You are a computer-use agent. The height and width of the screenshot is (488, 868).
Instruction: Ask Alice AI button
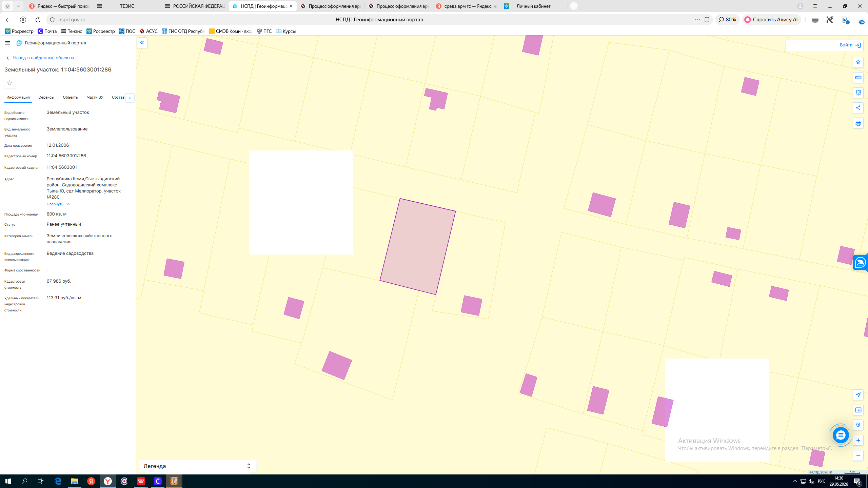771,20
